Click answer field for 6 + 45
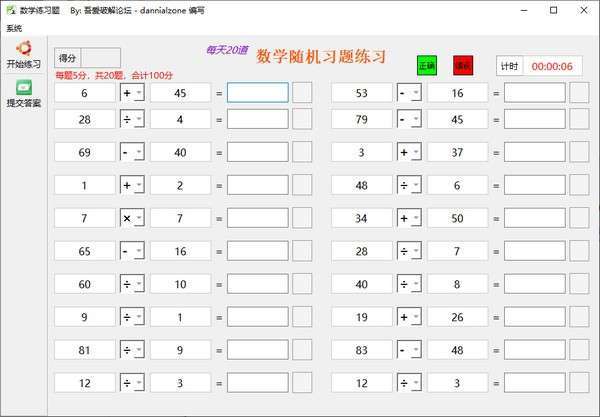Screen dimensions: 600x417 click(258, 93)
